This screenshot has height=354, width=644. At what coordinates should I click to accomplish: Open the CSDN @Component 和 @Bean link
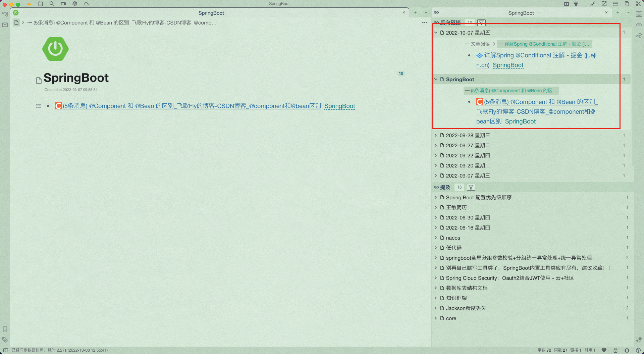tap(192, 106)
